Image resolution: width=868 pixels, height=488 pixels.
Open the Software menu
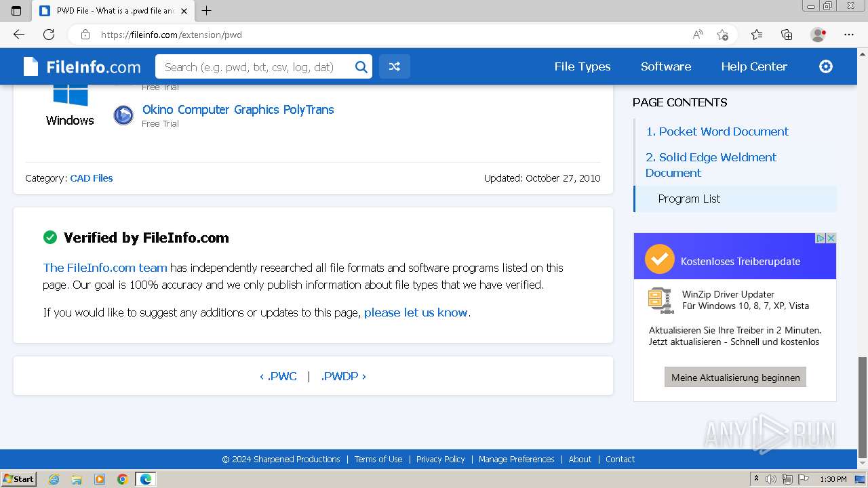tap(666, 66)
